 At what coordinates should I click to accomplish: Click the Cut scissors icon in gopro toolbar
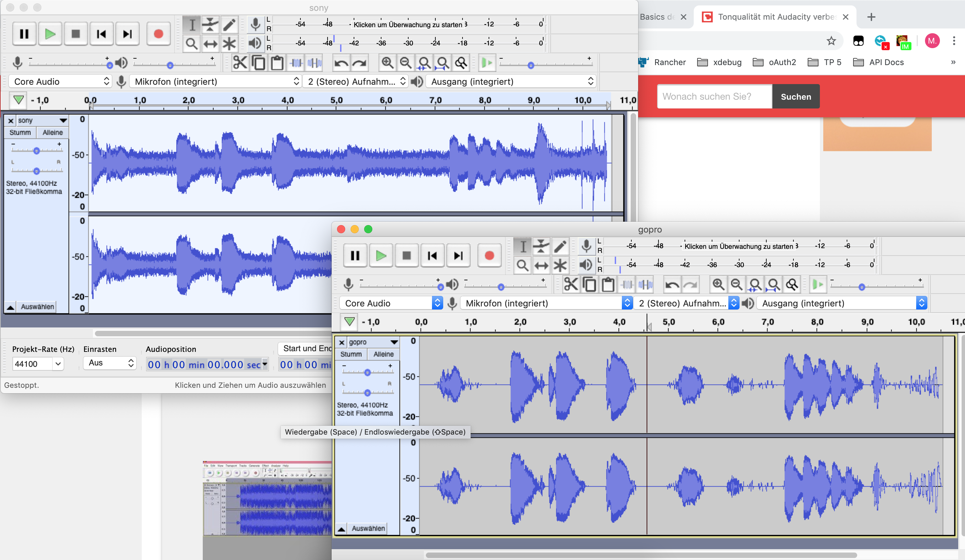pos(571,285)
